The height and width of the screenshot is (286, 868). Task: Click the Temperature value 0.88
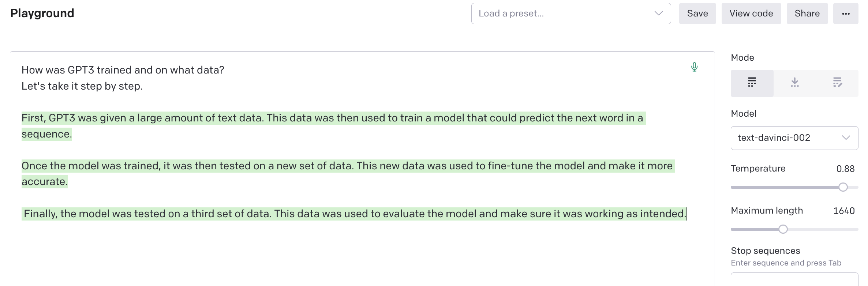845,169
